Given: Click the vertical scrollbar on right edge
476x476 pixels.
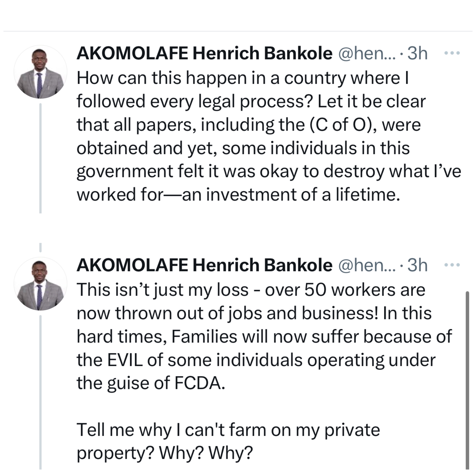Looking at the screenshot, I should [x=467, y=379].
